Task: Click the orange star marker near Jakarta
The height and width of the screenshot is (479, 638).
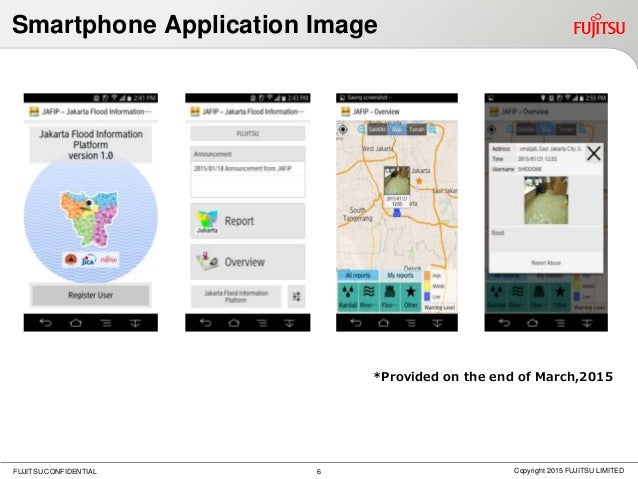Action: tap(419, 181)
